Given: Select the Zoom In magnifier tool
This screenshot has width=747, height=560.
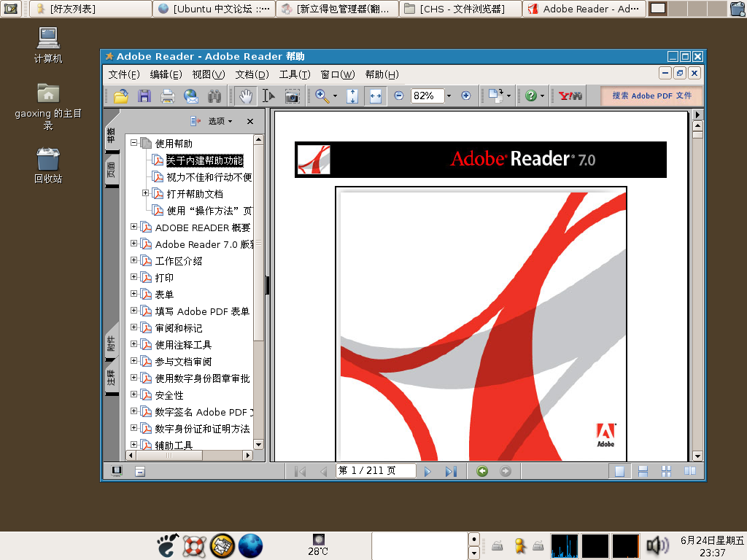Looking at the screenshot, I should tap(322, 96).
